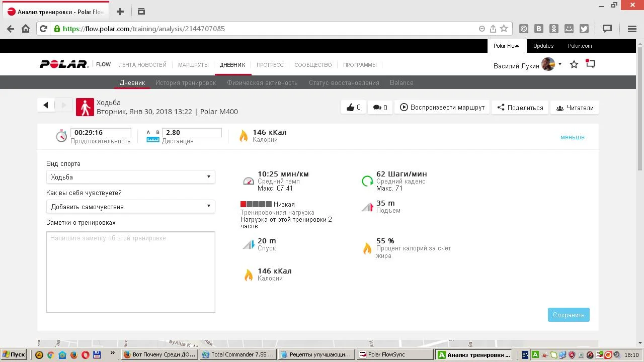Expand the Ходьба sport type dropdown
The height and width of the screenshot is (362, 644).
(x=130, y=177)
